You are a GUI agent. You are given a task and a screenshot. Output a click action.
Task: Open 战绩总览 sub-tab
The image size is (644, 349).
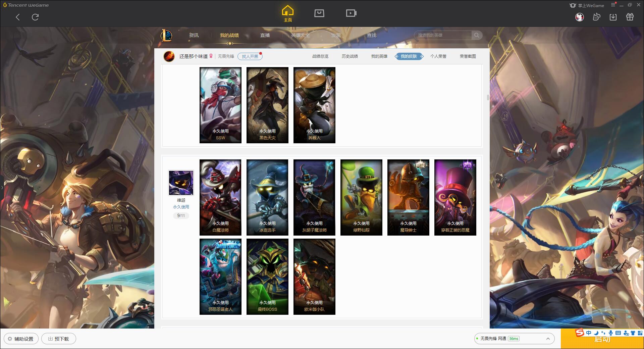tap(320, 56)
